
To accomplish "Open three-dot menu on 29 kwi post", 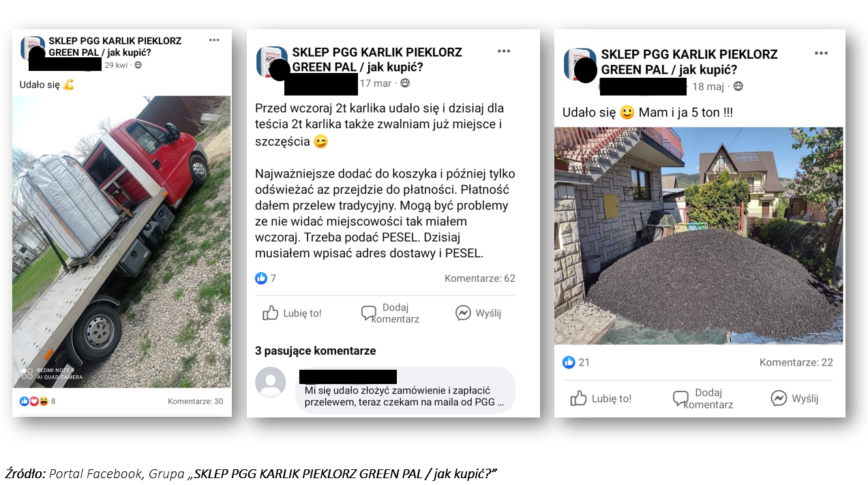I will 214,40.
